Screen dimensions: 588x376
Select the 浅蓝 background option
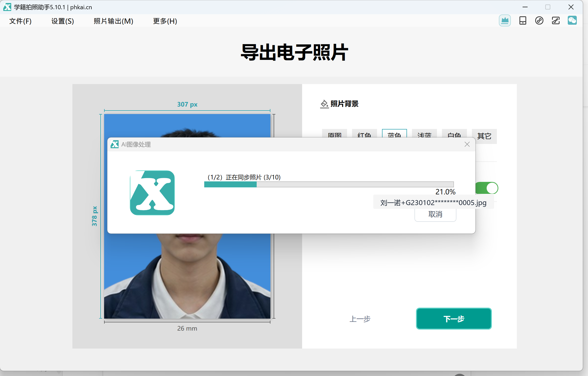pos(424,133)
